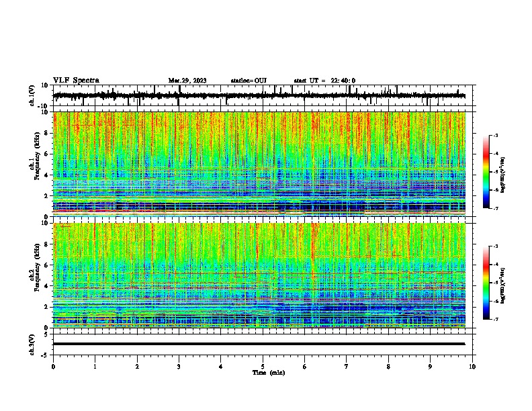The height and width of the screenshot is (411, 532).
Task: Click the ch.3(V) flat black trace
Action: pos(259,344)
